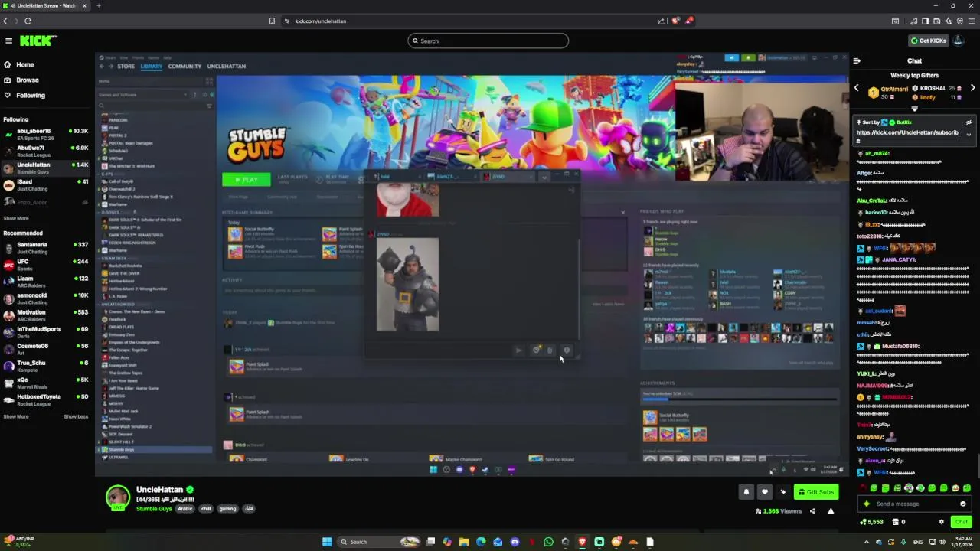
Task: Click the green sparkle icon in message box
Action: pyautogui.click(x=867, y=504)
